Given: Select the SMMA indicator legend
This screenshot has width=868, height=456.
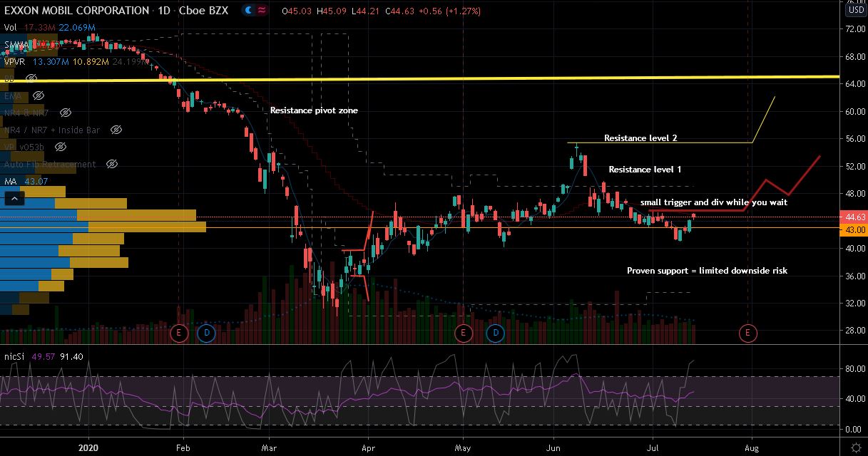Looking at the screenshot, I should pos(16,44).
